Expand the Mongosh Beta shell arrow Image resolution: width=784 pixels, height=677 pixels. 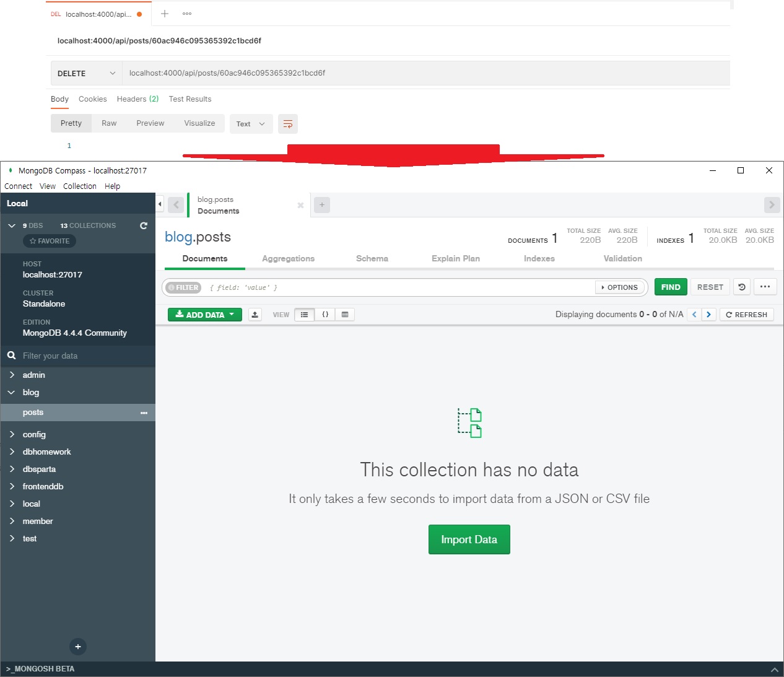pyautogui.click(x=774, y=670)
